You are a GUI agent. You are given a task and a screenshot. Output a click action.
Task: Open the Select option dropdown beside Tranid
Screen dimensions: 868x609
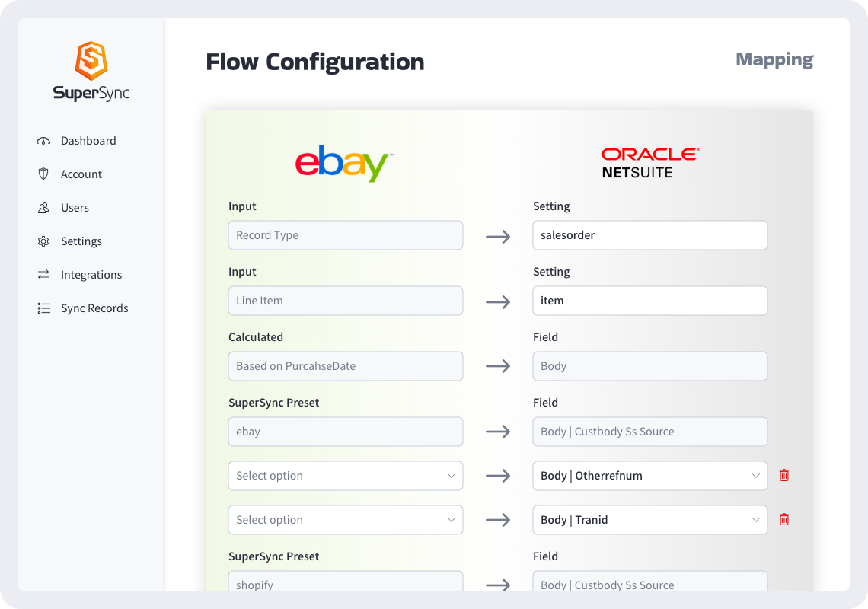345,520
